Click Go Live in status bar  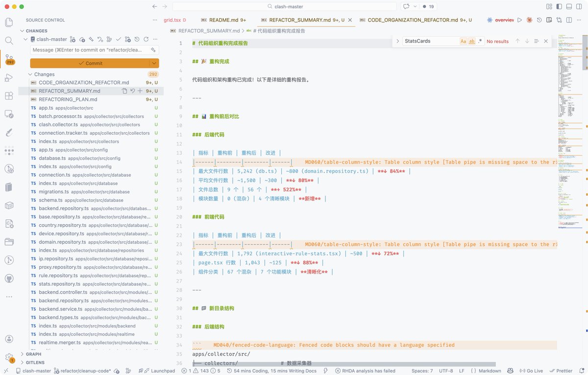pos(531,371)
